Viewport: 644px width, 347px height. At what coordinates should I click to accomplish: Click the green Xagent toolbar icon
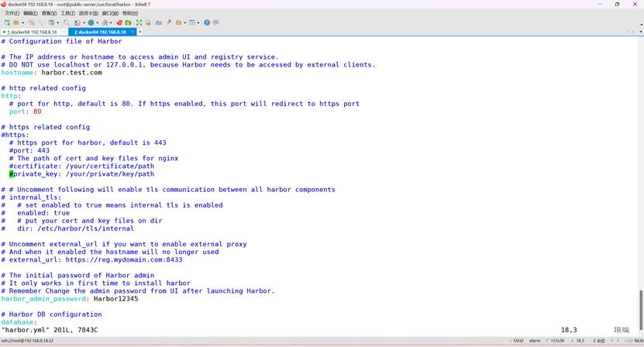[128, 22]
